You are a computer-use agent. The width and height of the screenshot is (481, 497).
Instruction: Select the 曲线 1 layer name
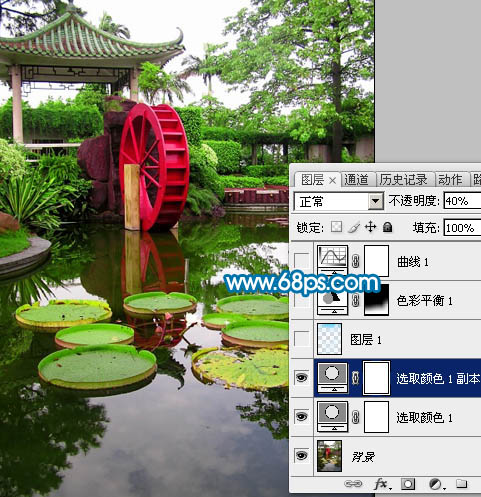pyautogui.click(x=412, y=262)
